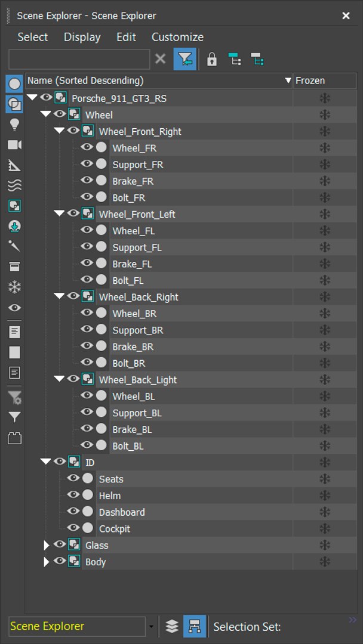Toggle Display Cameras icon
Screen dimensions: 363x644
pos(14,145)
